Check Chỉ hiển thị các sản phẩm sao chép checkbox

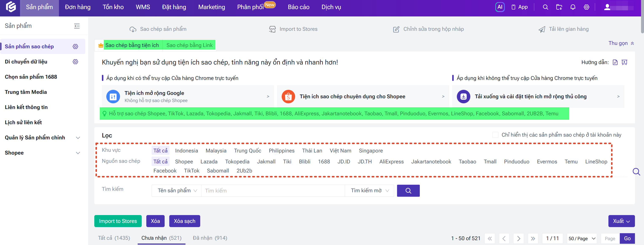click(495, 135)
